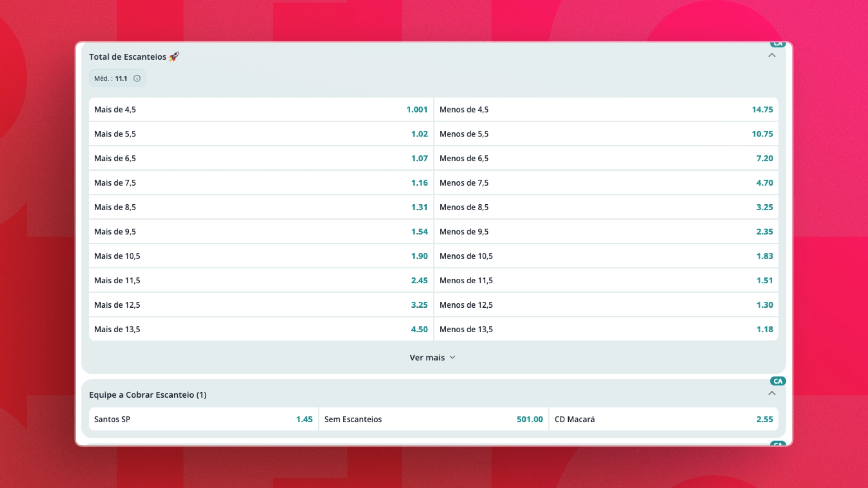Pick Mais de 12,5 at 3.25
868x488 pixels.
[261, 305]
